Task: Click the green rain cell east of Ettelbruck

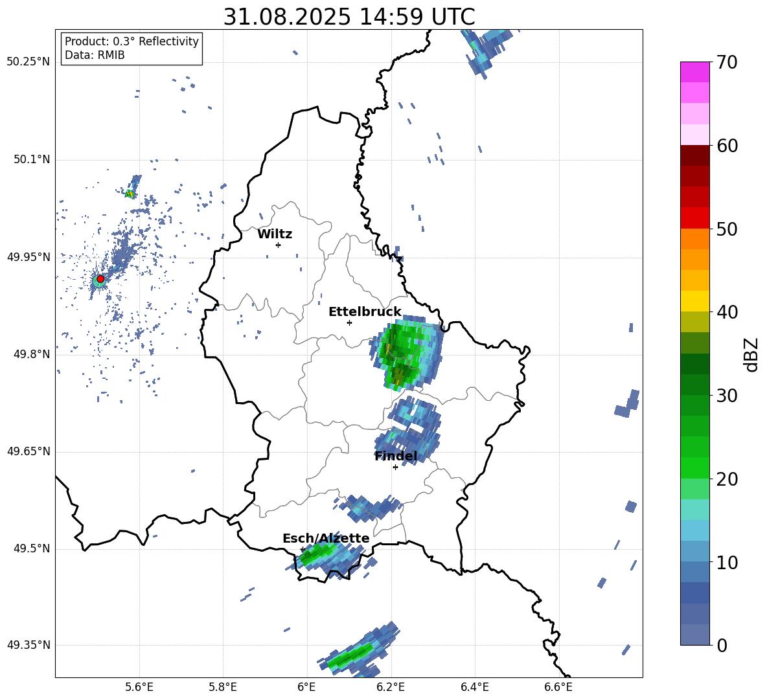Action: point(406,353)
